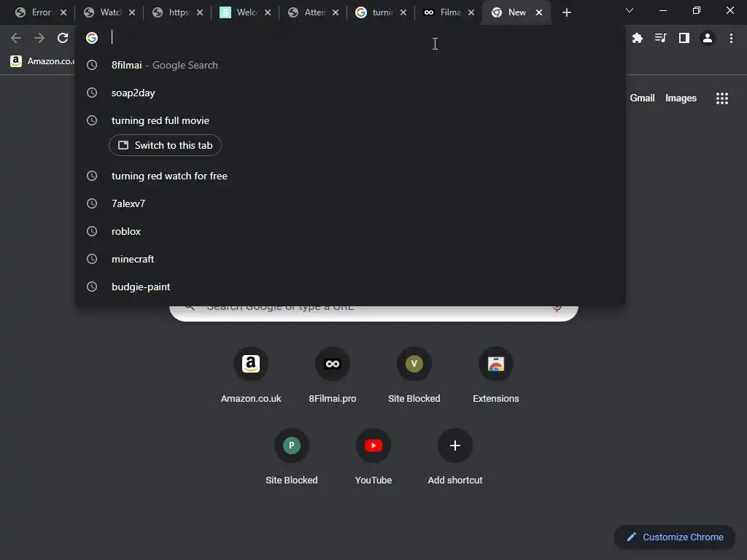The height and width of the screenshot is (560, 747).
Task: Click the voice search microphone icon
Action: [557, 308]
